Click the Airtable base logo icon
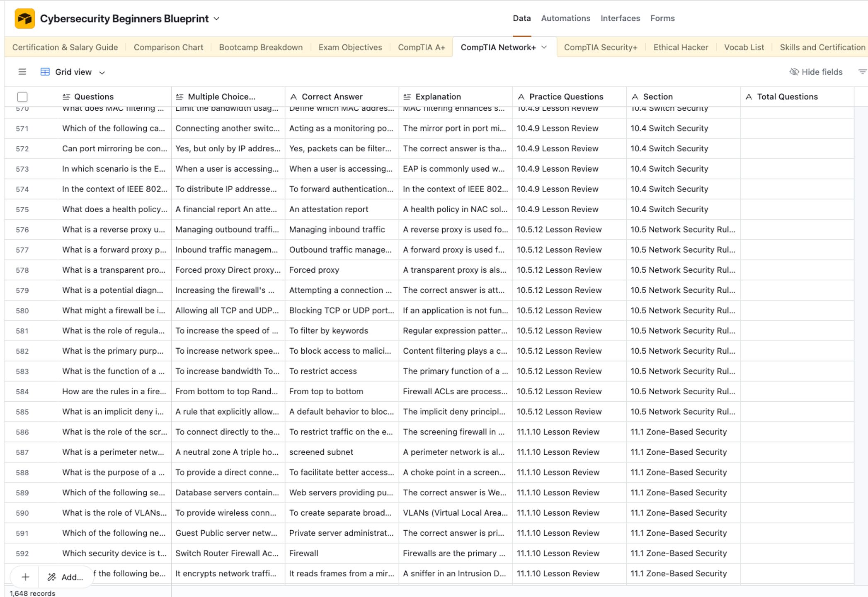This screenshot has height=597, width=868. pos(24,19)
